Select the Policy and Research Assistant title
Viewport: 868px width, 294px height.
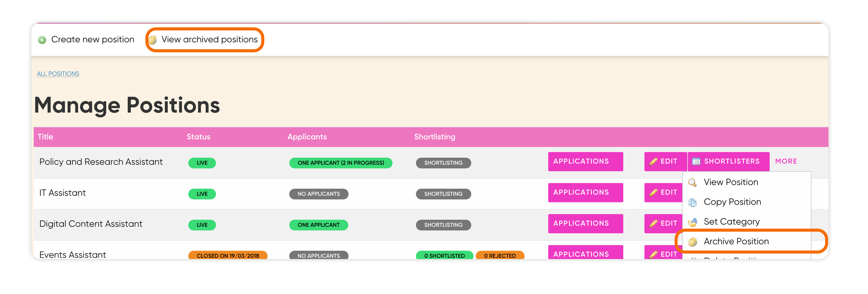(x=101, y=162)
